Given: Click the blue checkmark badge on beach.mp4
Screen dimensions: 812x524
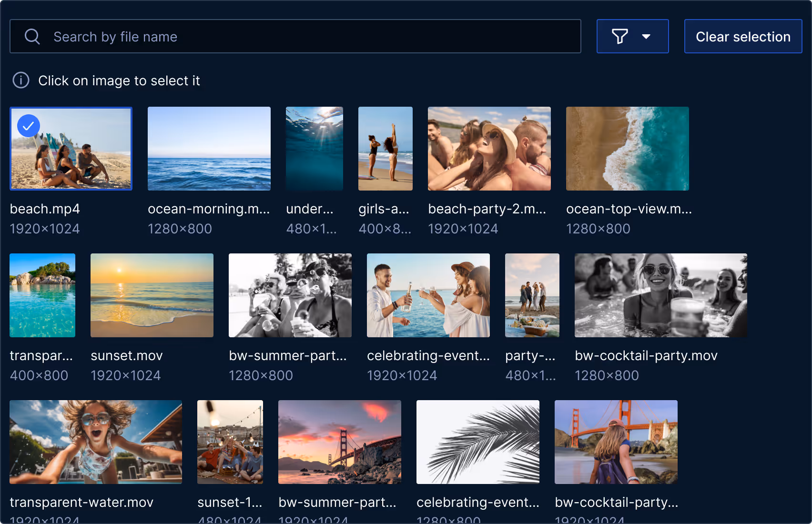Looking at the screenshot, I should pyautogui.click(x=28, y=126).
